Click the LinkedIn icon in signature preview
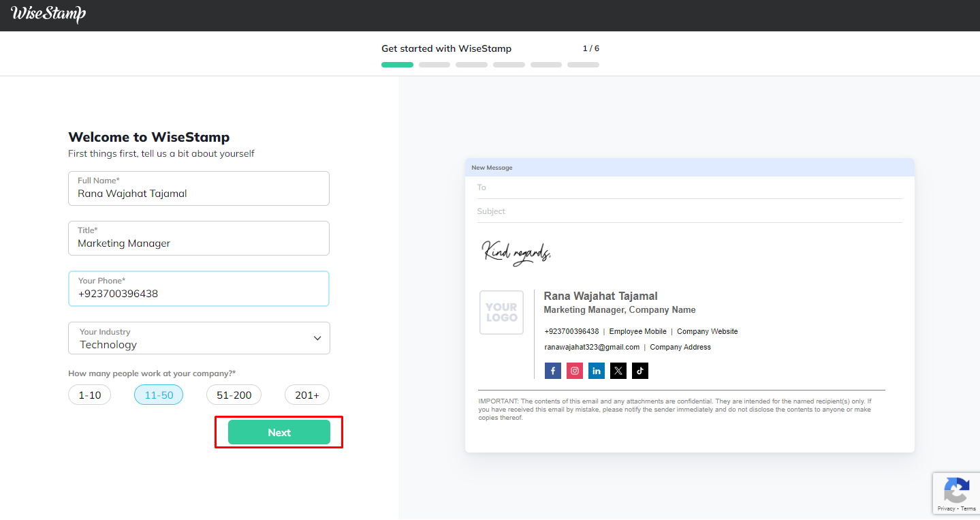This screenshot has width=980, height=520. click(597, 371)
